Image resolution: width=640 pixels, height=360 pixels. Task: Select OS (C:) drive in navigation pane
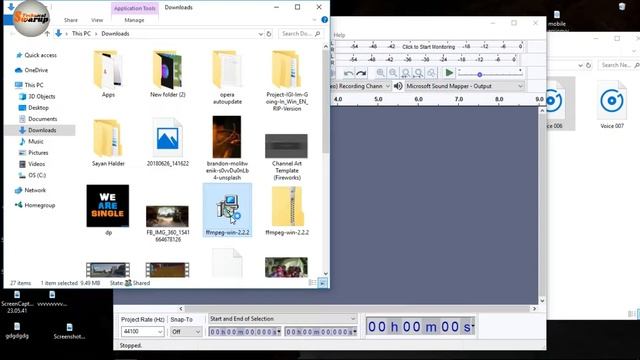[x=37, y=175]
